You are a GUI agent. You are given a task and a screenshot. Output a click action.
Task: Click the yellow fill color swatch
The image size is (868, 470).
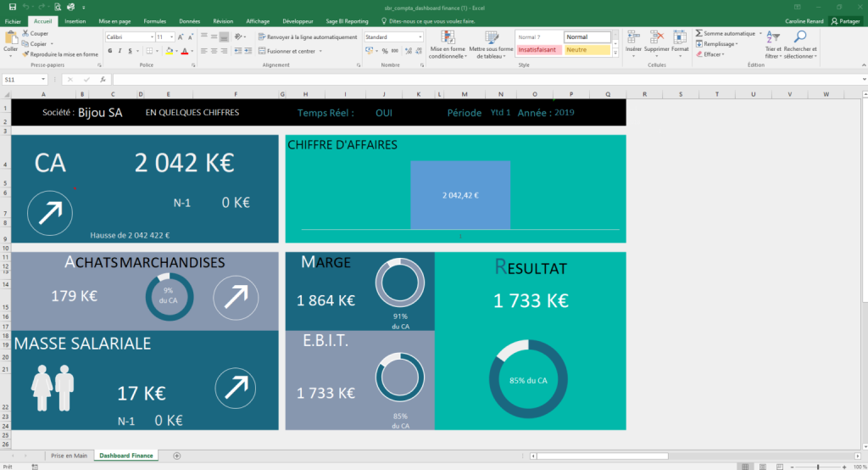pos(169,51)
